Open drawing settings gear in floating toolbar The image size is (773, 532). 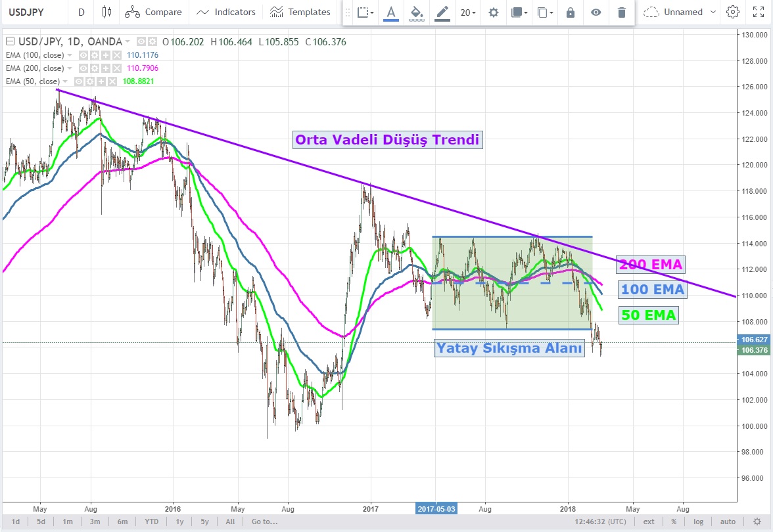[x=493, y=12]
